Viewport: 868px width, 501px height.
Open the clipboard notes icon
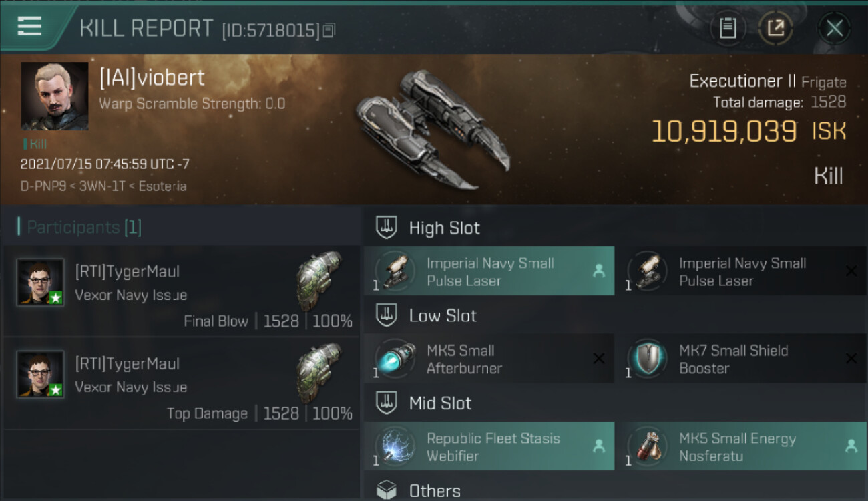tap(727, 28)
